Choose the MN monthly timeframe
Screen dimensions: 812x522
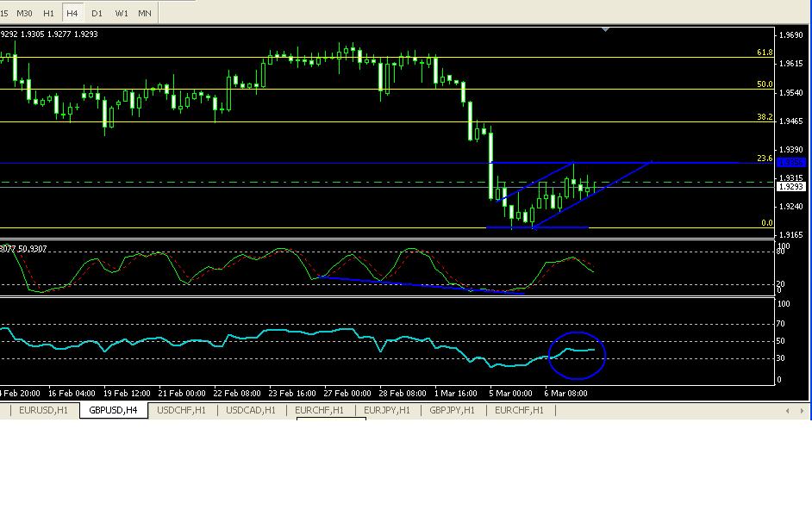pos(145,13)
